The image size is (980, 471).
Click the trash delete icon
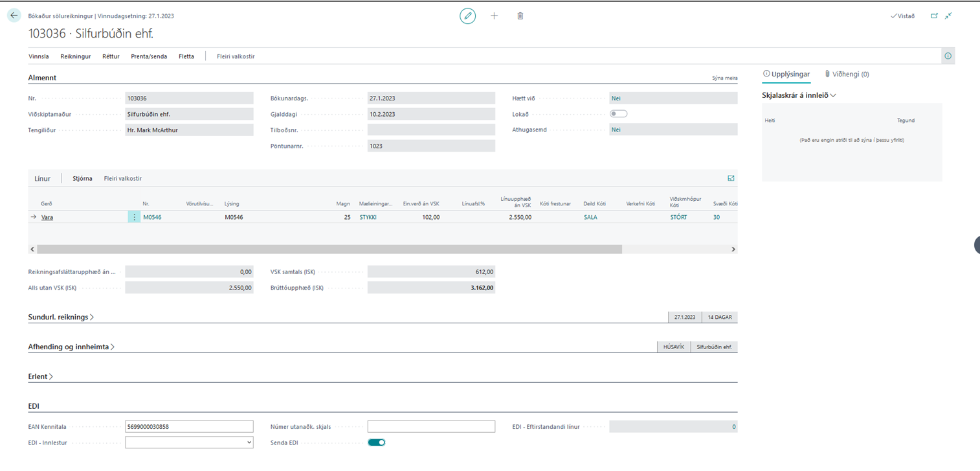pyautogui.click(x=520, y=16)
